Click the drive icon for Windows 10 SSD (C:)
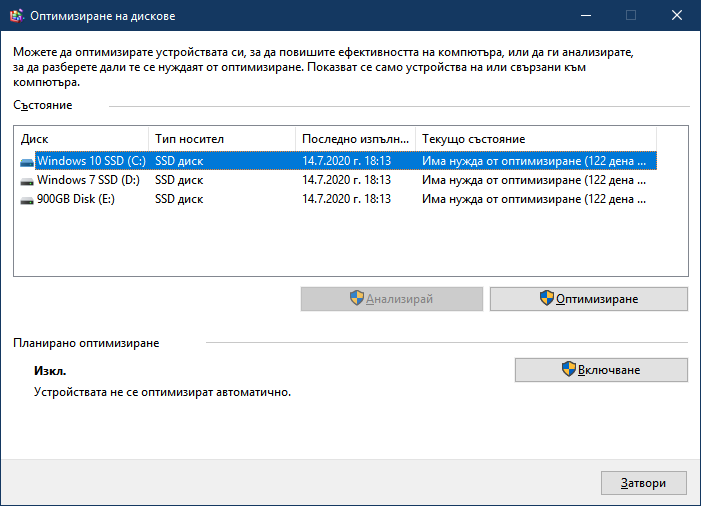The image size is (701, 506). pos(27,162)
